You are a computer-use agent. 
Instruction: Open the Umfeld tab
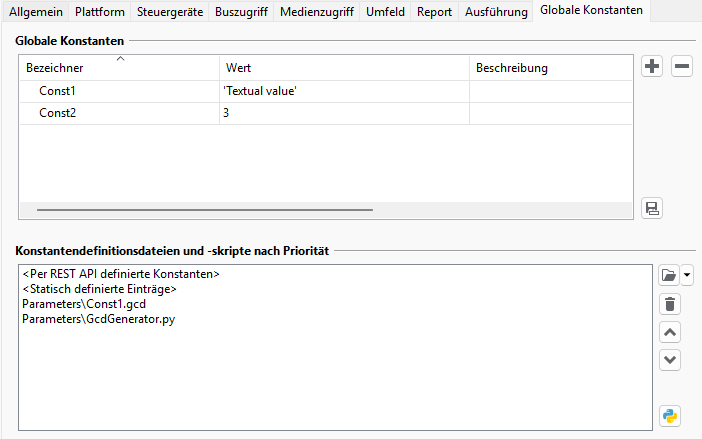coord(385,12)
